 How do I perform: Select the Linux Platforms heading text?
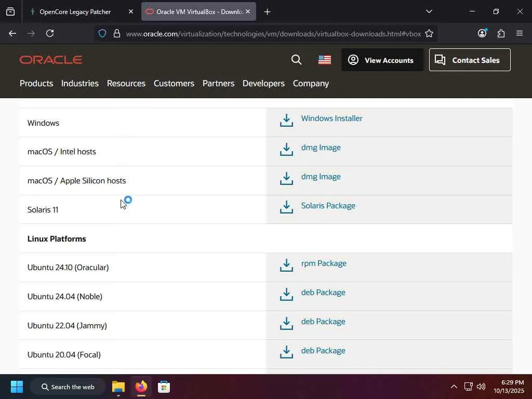pyautogui.click(x=57, y=239)
